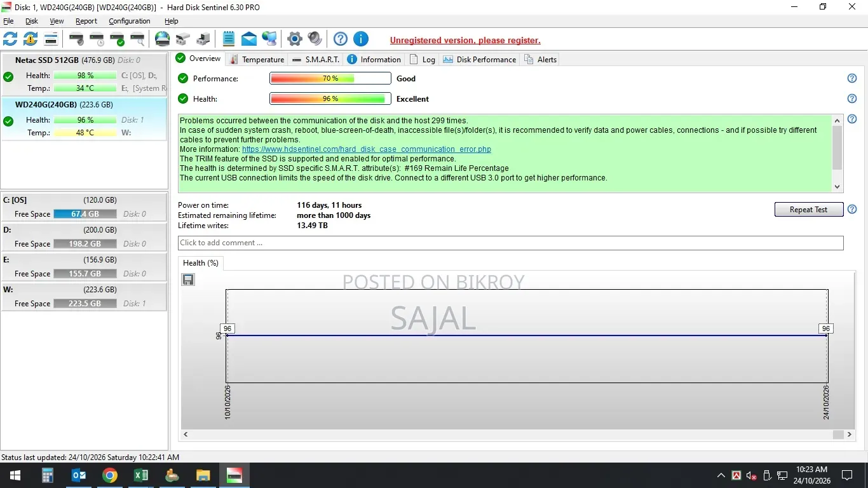Click the help icon beside Repeat Test
Viewport: 868px width, 488px height.
852,209
